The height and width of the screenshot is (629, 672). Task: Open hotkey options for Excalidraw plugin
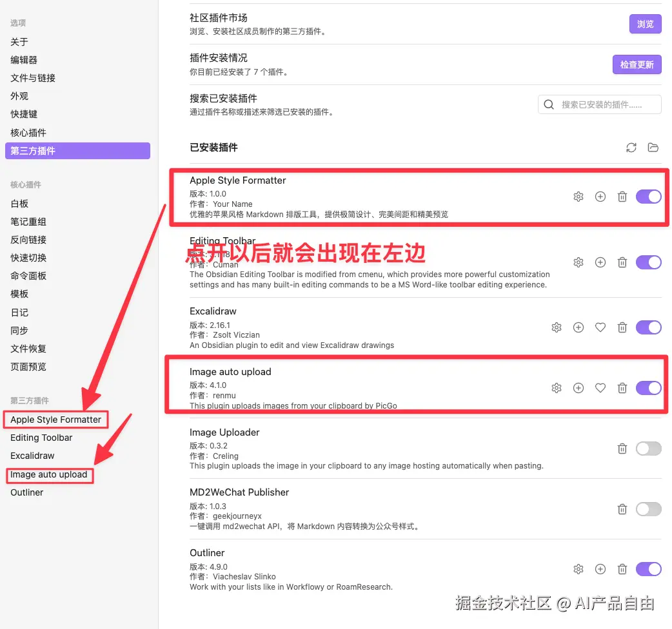pos(578,327)
